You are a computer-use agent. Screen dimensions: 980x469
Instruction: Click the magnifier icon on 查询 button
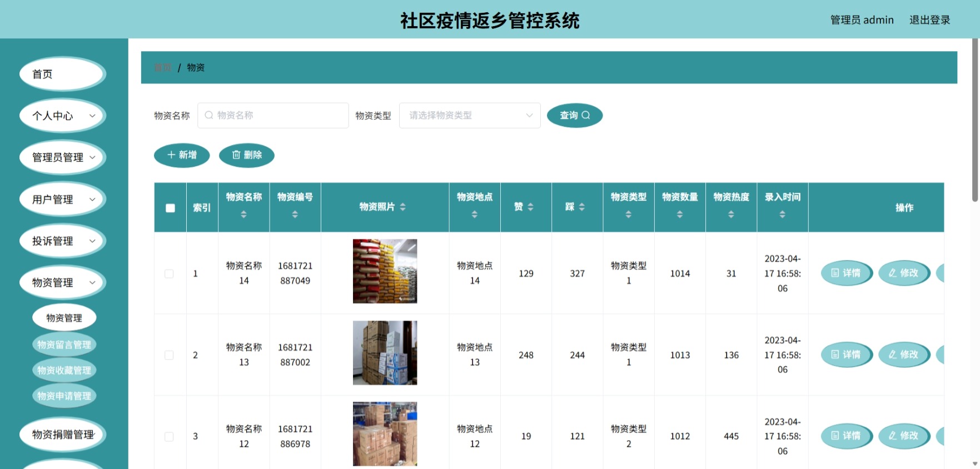coord(585,115)
